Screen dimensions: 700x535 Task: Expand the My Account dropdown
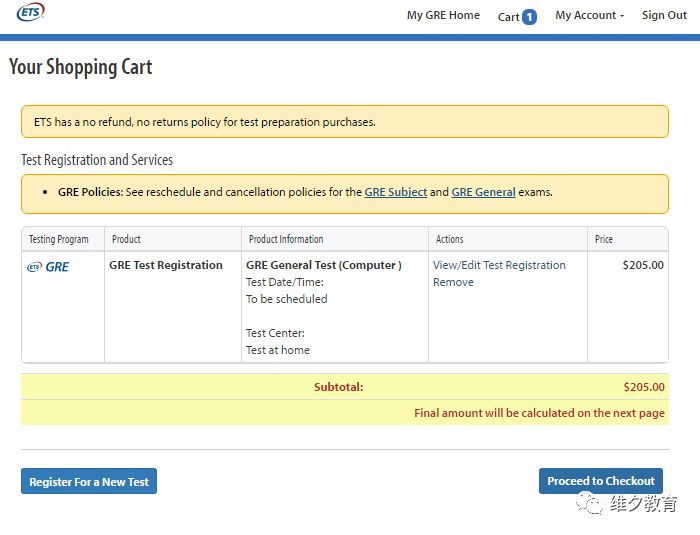[x=589, y=16]
